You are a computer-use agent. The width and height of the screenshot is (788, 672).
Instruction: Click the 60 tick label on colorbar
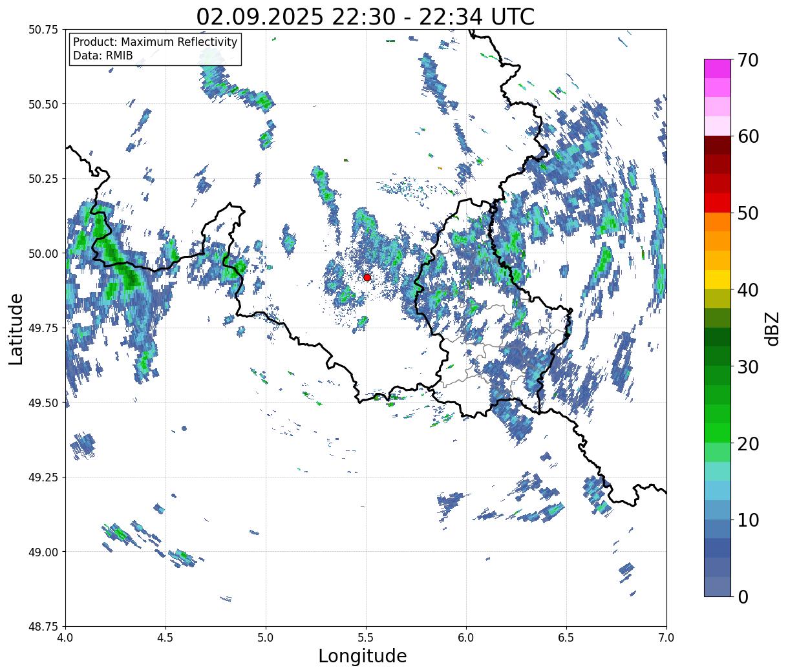[x=748, y=136]
